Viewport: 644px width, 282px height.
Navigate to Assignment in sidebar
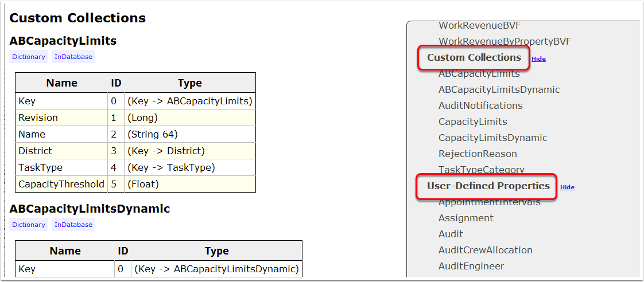pos(465,218)
